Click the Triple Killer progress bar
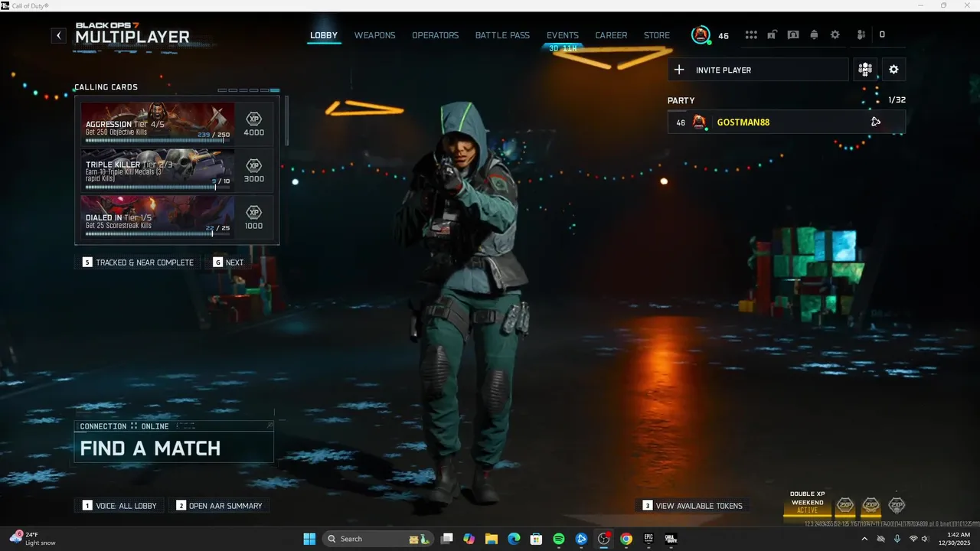Image resolution: width=980 pixels, height=551 pixels. pyautogui.click(x=158, y=187)
